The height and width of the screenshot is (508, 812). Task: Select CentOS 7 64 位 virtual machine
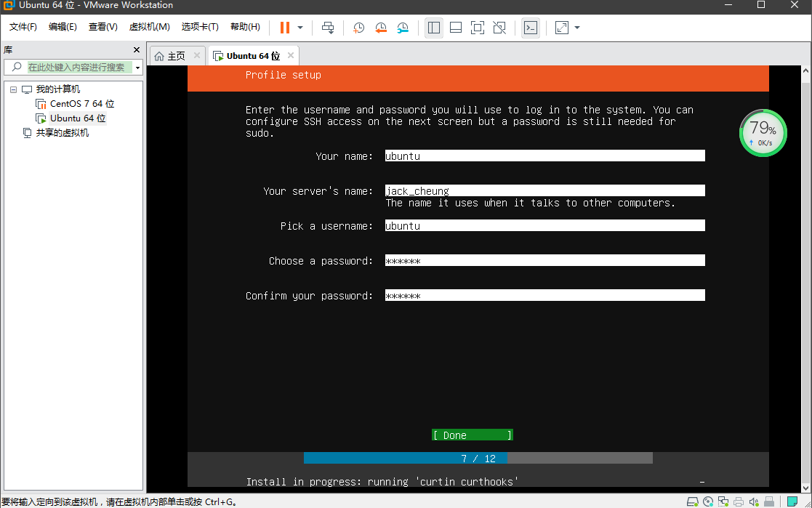coord(82,104)
